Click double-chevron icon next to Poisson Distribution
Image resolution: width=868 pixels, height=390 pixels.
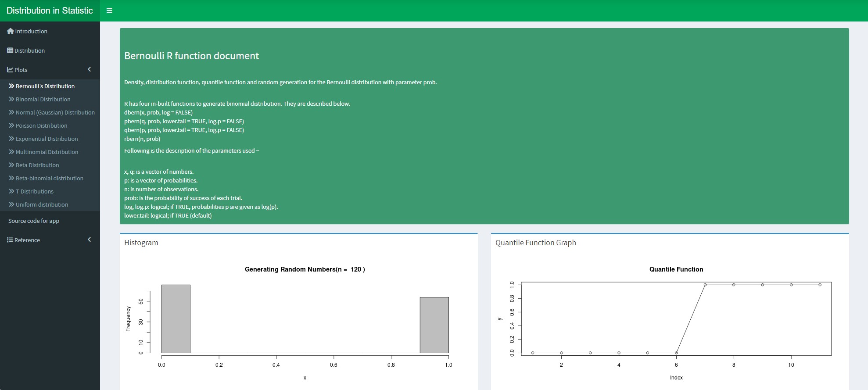(11, 125)
